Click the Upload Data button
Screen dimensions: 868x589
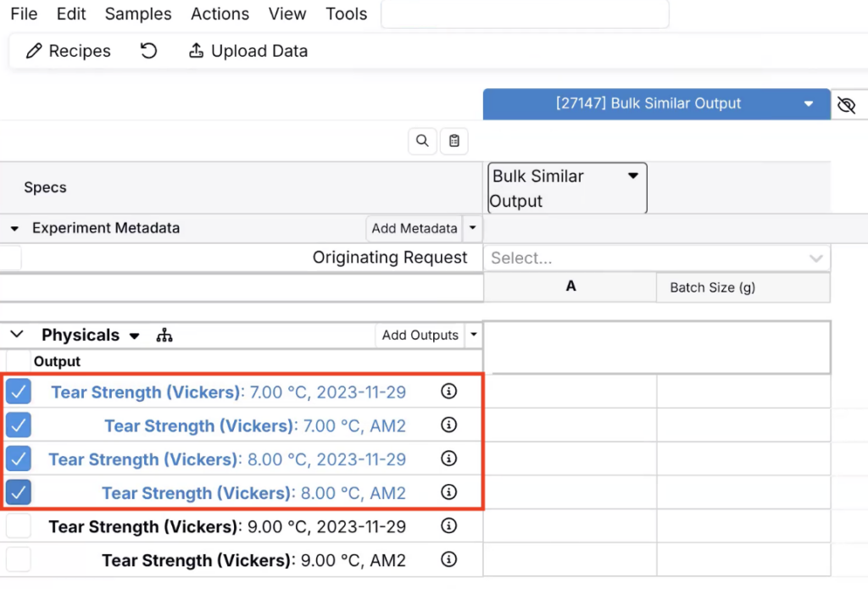click(248, 51)
